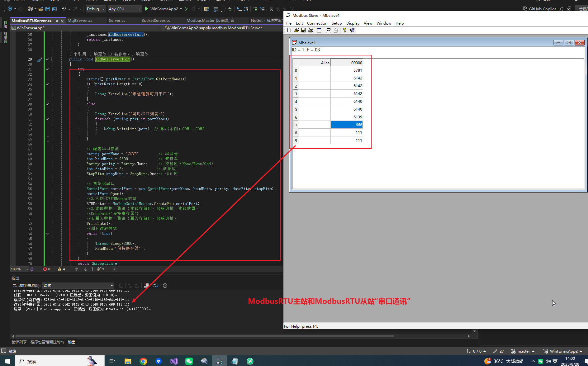Click the context help arrow-question icon
The height and width of the screenshot is (366, 588).
(352, 30)
